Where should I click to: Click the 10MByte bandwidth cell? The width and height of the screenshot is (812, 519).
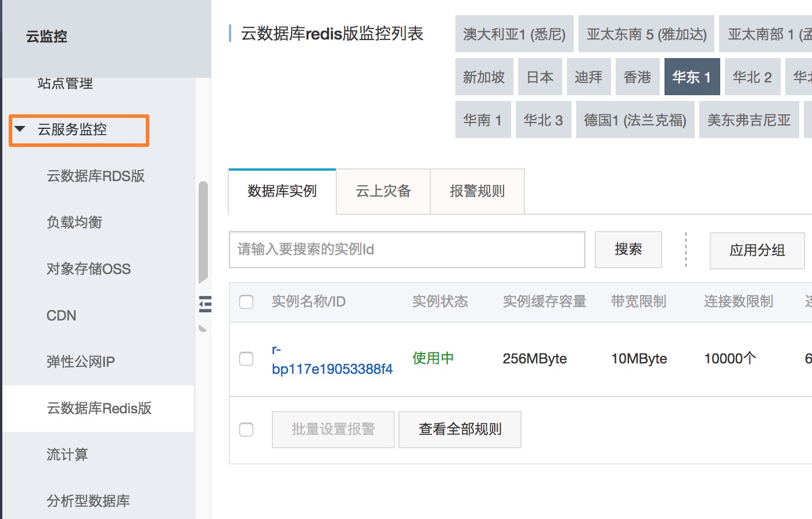(639, 359)
